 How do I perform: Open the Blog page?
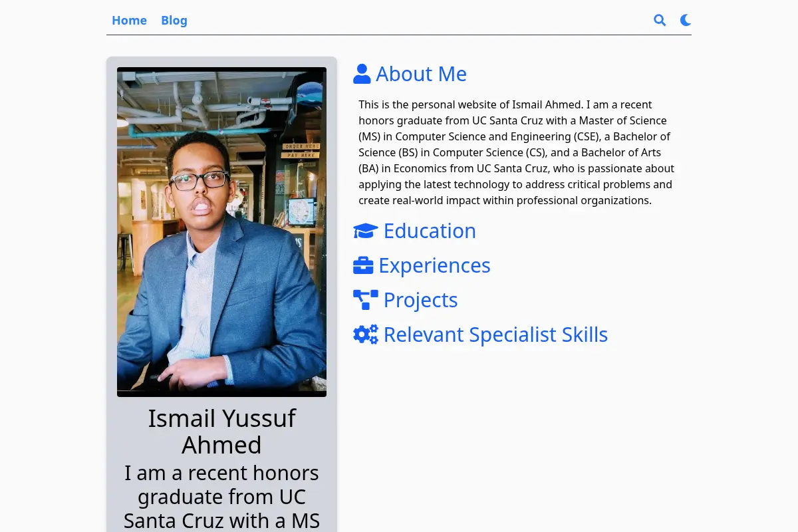tap(174, 20)
